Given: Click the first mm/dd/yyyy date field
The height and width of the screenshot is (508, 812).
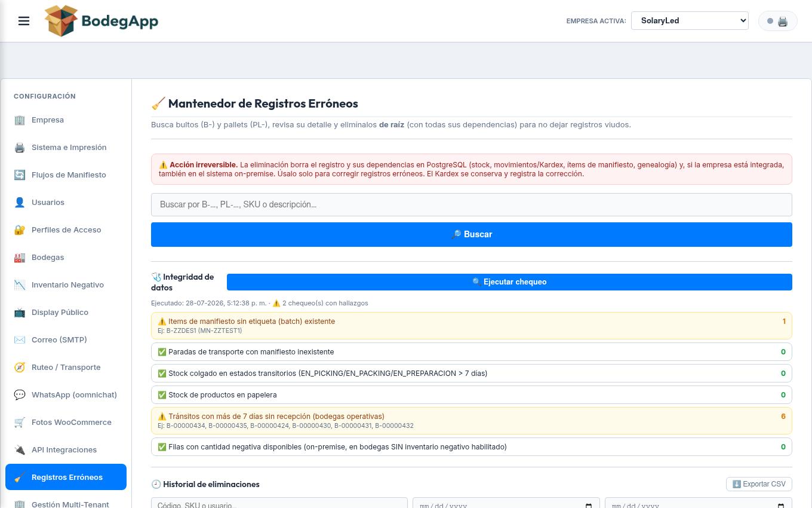Looking at the screenshot, I should (x=506, y=503).
